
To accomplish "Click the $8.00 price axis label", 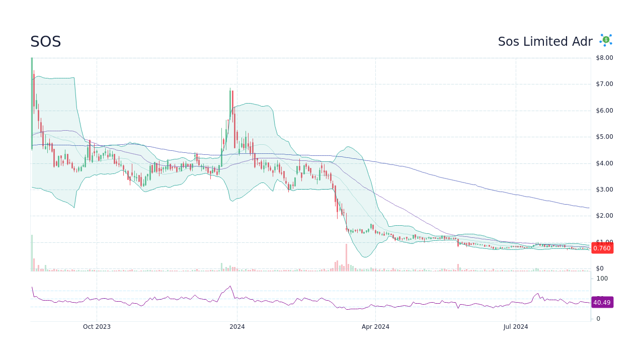I will tap(604, 58).
